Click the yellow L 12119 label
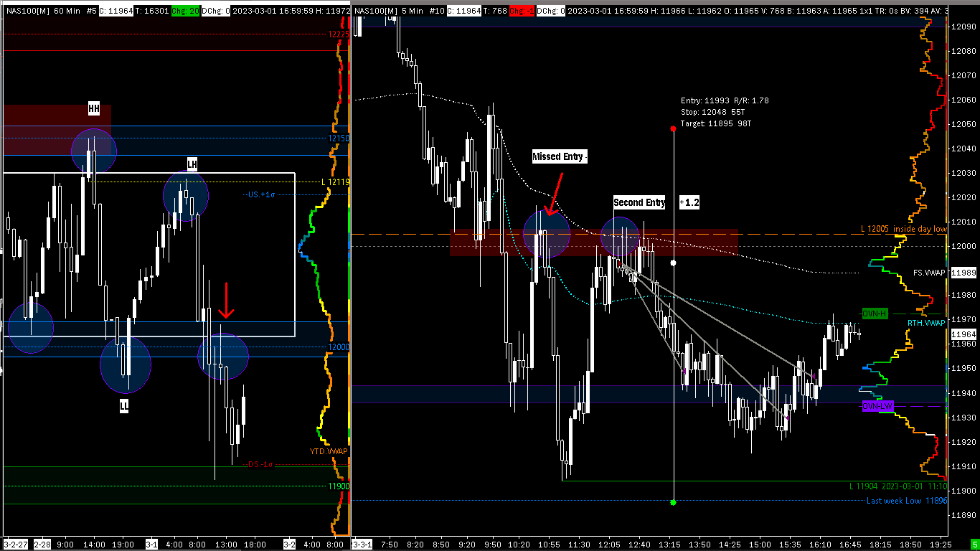 [335, 182]
